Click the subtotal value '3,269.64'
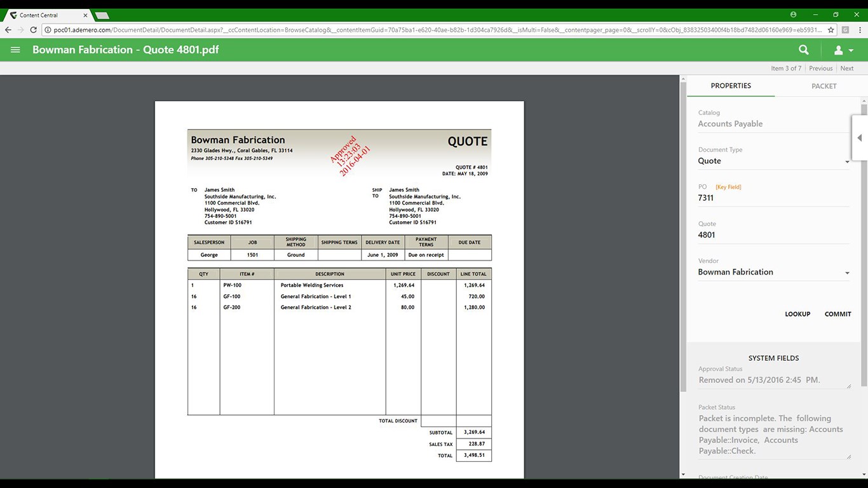868x488 pixels. click(474, 432)
